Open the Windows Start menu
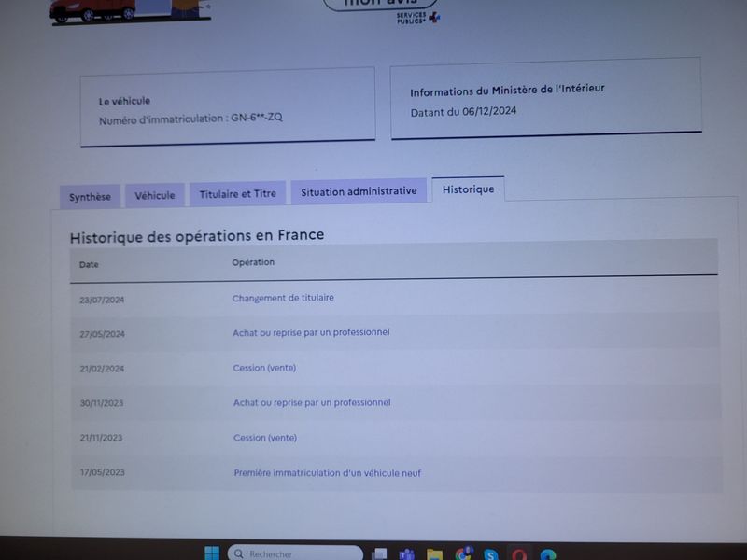Image resolution: width=747 pixels, height=560 pixels. click(212, 553)
